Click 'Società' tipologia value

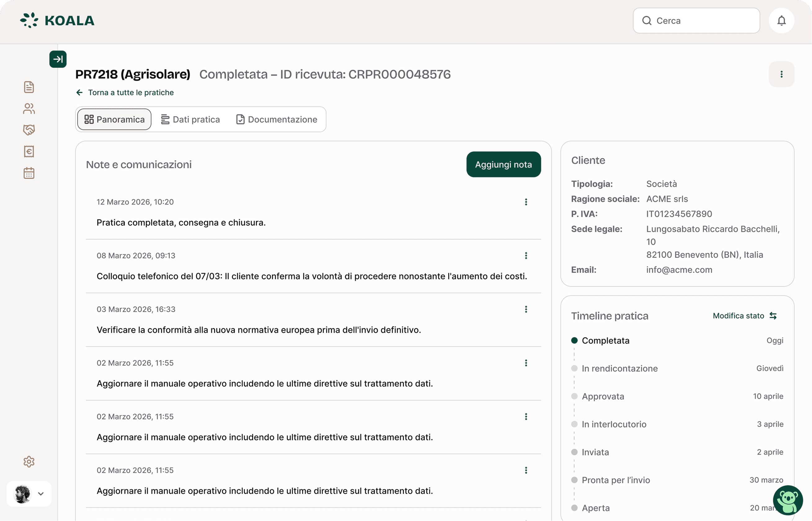(662, 184)
